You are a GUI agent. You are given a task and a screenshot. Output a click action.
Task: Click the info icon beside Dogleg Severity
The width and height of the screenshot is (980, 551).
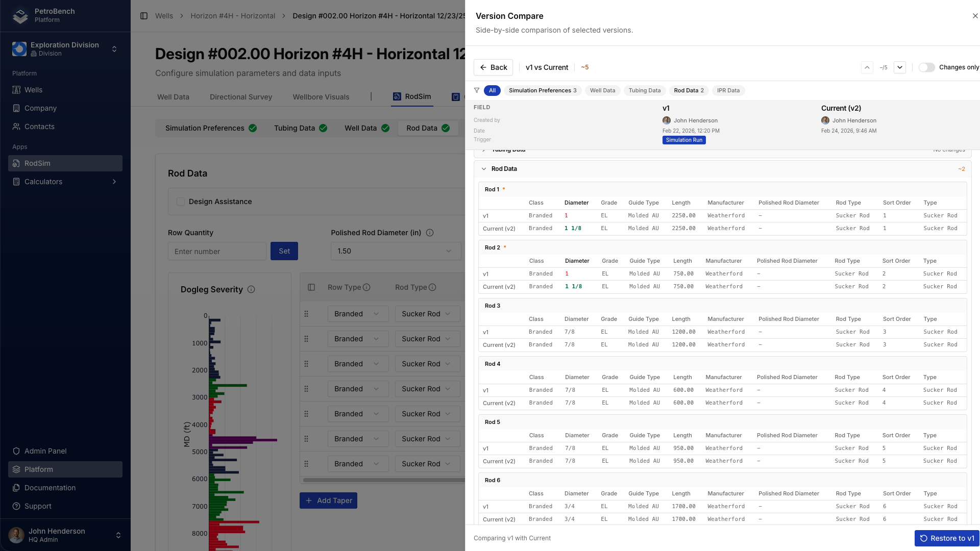tap(251, 289)
